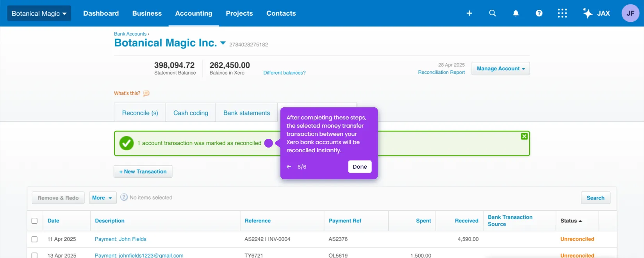This screenshot has width=644, height=258.
Task: Click reference AS2242 | INV-0004
Action: tap(268, 239)
